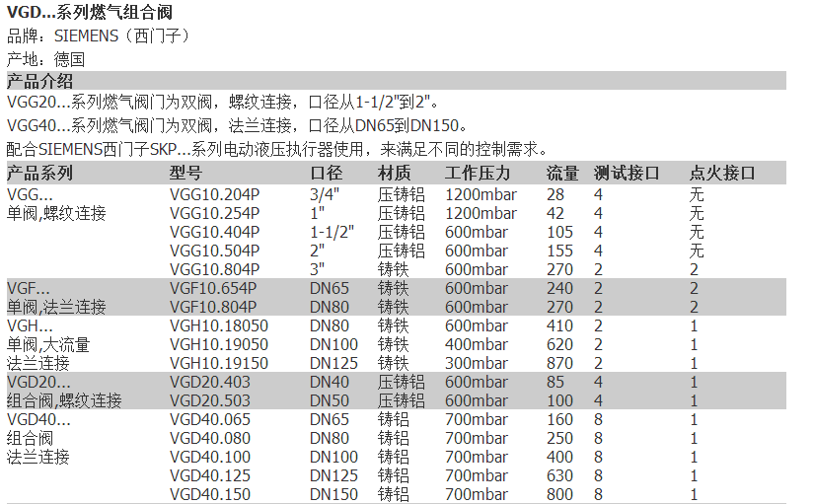
Task: Click the 3/4" diameter cell
Action: click(325, 194)
